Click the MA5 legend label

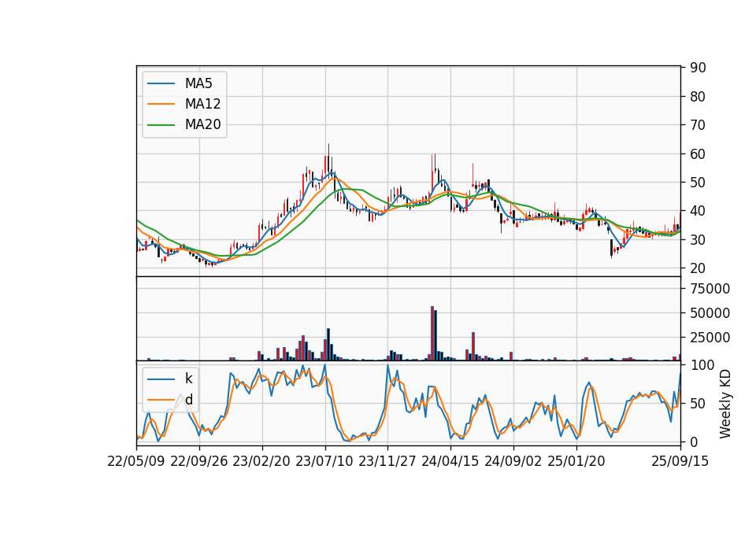(198, 83)
